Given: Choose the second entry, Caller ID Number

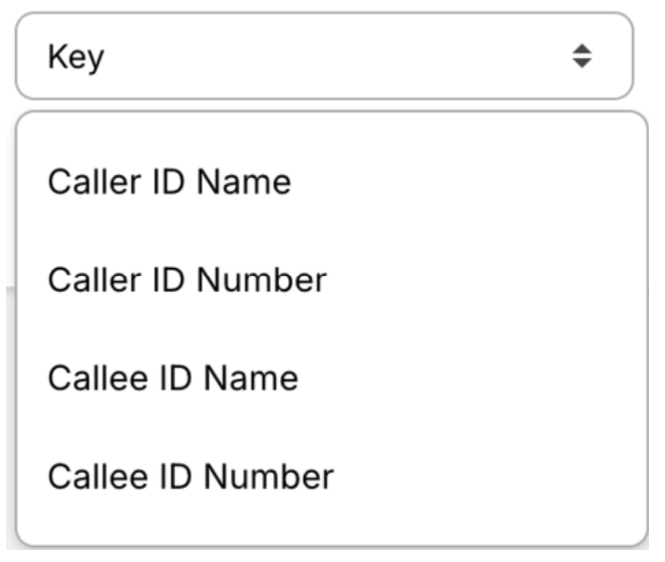Looking at the screenshot, I should 187,280.
